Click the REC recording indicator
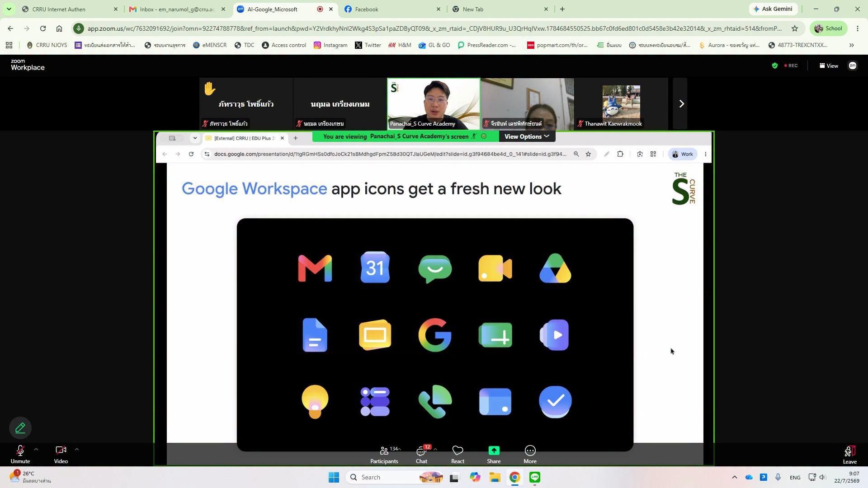Image resolution: width=868 pixels, height=488 pixels. [x=791, y=66]
